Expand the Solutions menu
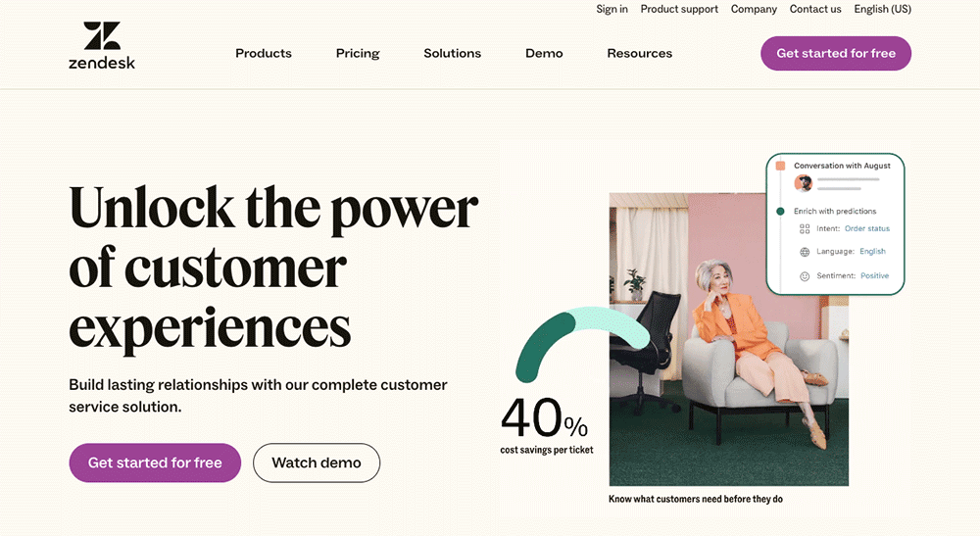Image resolution: width=980 pixels, height=536 pixels. [x=452, y=53]
